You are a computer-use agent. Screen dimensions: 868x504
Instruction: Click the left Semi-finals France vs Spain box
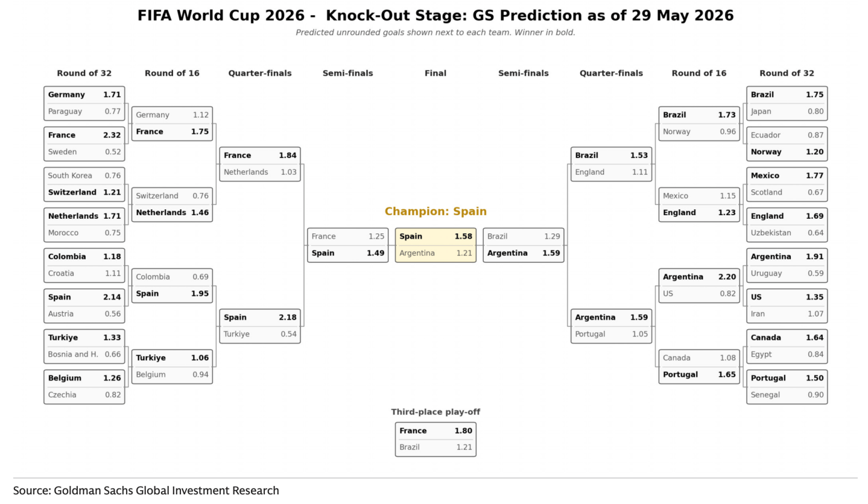[x=347, y=245]
